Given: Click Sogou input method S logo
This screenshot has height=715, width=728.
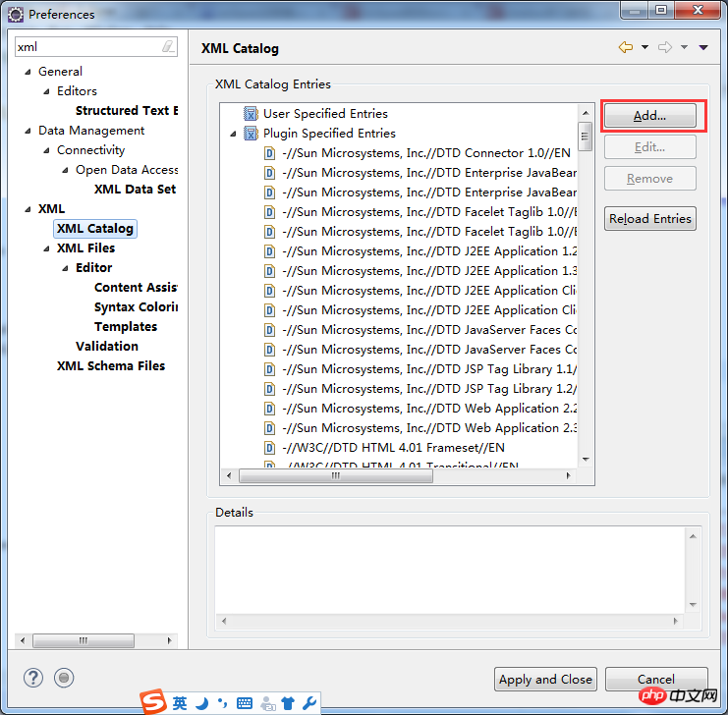Looking at the screenshot, I should (x=153, y=701).
